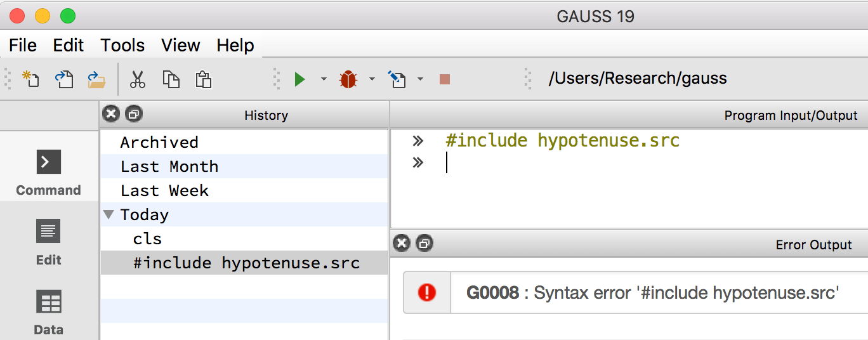Screen dimensions: 868x340
Task: Click the open recent file icon
Action: click(63, 79)
